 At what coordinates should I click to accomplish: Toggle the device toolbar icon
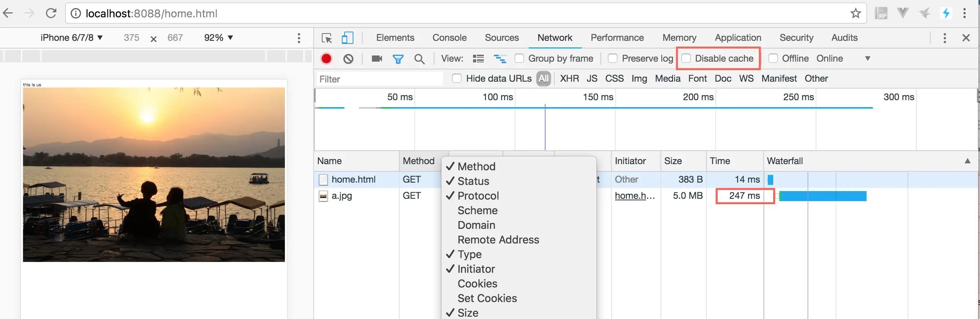point(347,38)
